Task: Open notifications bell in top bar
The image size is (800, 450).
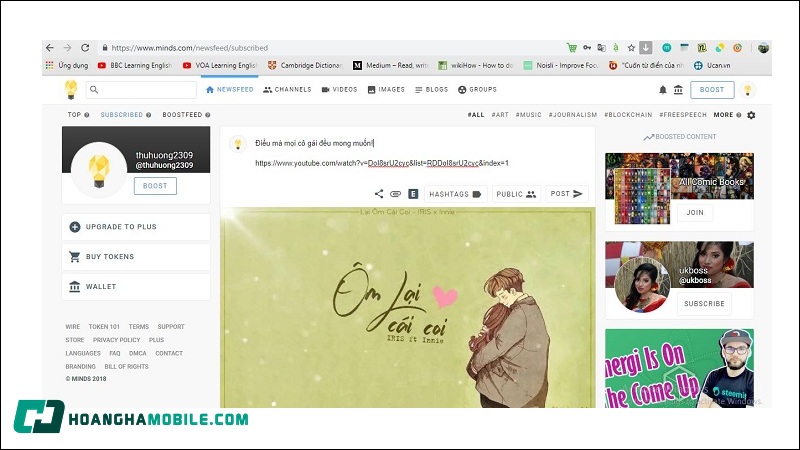Action: [662, 90]
